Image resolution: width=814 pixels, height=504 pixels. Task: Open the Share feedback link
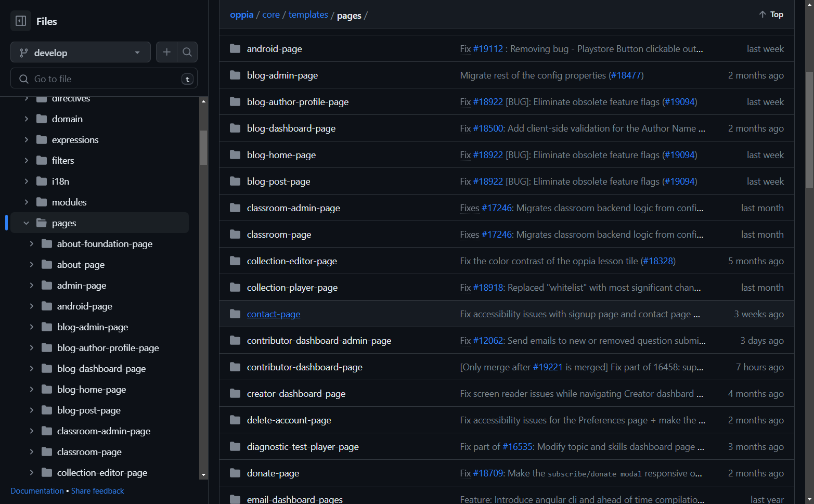click(x=98, y=490)
